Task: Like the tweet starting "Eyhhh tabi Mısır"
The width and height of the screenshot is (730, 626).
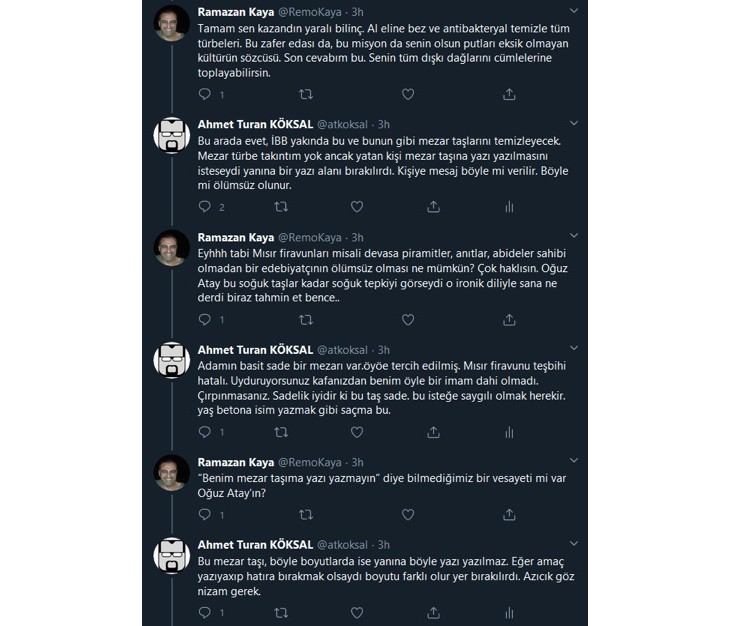Action: pos(407,320)
